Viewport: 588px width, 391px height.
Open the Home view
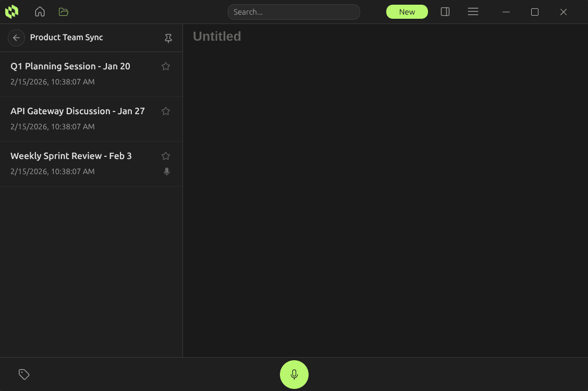point(40,11)
